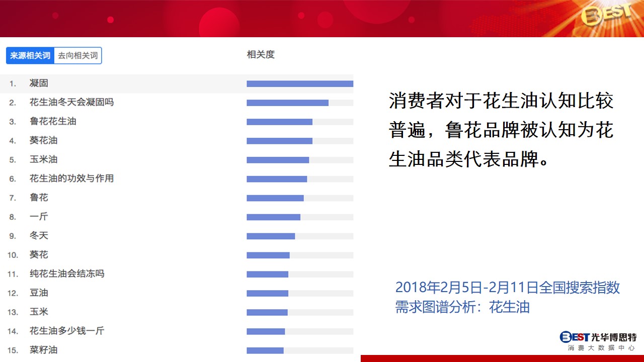Click the relevance bar for 鲁花花生油
The image size is (644, 362).
click(300, 122)
